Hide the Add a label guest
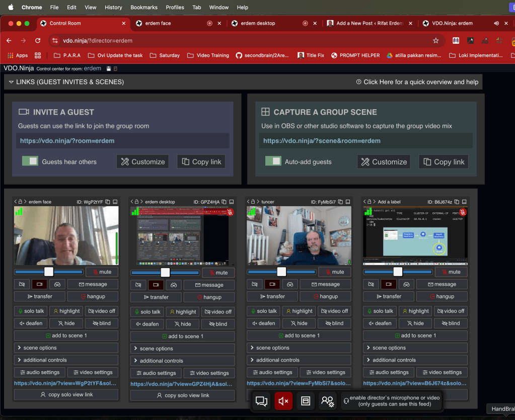The image size is (515, 420). coord(415,323)
